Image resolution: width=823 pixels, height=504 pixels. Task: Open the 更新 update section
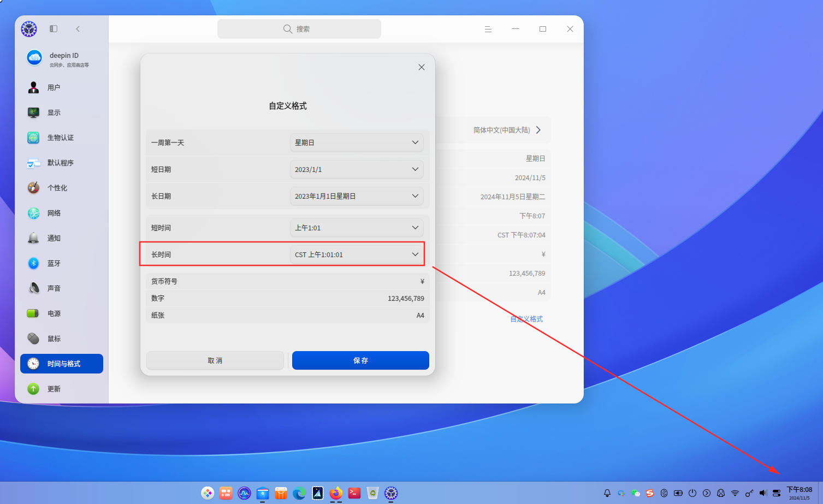click(62, 389)
